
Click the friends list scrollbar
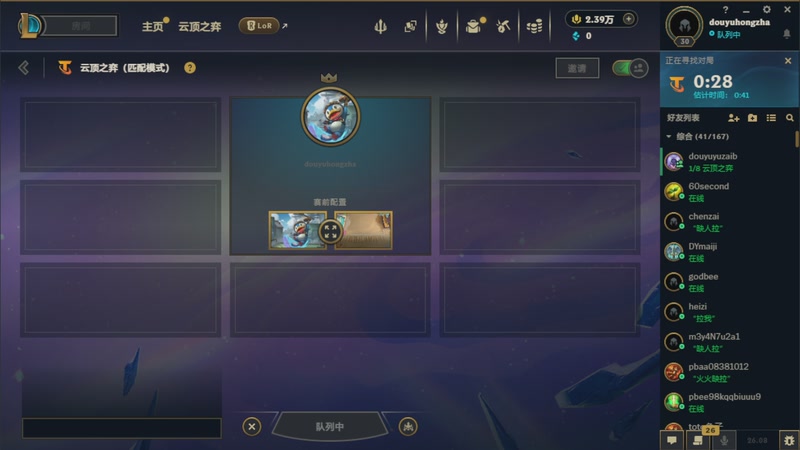(x=797, y=139)
